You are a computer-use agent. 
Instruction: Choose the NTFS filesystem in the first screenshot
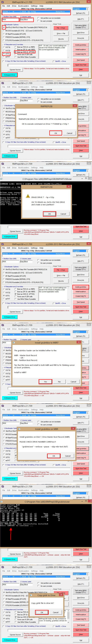[4, 53]
